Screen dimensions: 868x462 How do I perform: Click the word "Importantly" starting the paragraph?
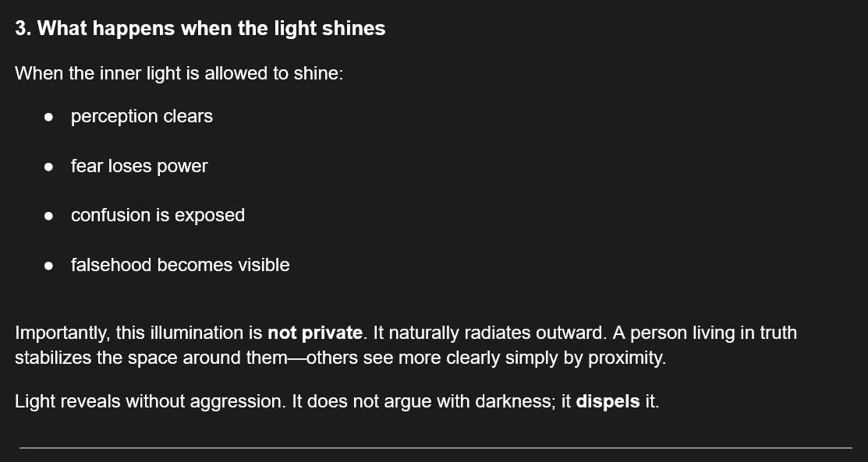coord(62,333)
